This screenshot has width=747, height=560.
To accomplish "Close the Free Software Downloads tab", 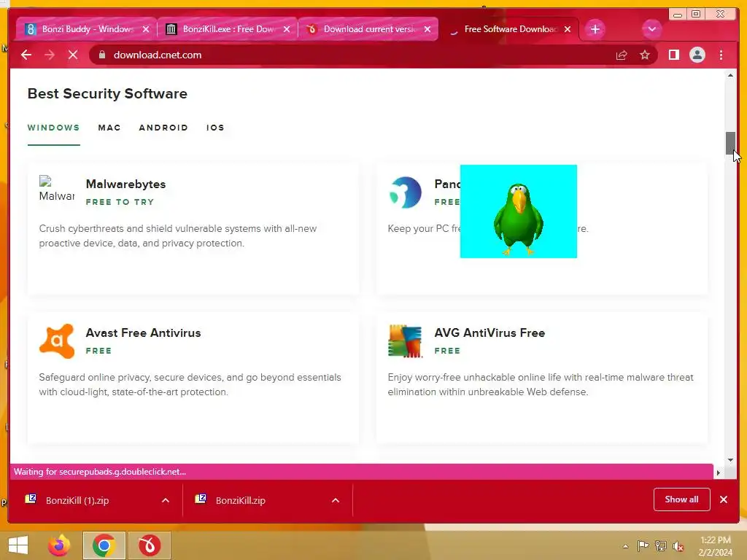I will pyautogui.click(x=568, y=29).
